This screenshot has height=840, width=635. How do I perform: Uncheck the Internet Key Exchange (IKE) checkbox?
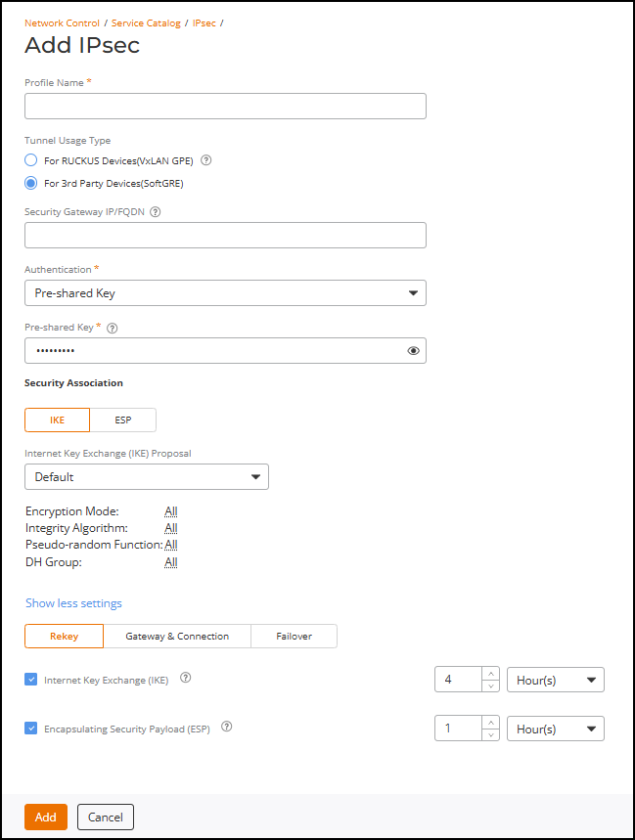31,679
